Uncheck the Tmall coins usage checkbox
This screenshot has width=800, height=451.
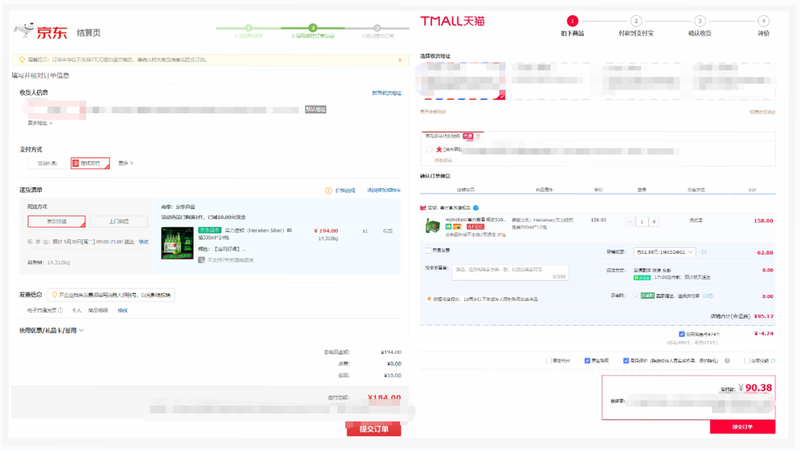[682, 334]
